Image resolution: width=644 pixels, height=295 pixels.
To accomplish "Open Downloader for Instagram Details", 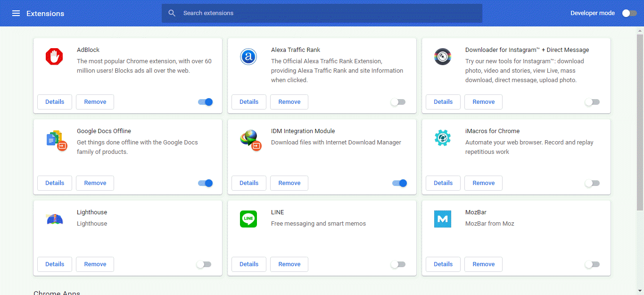I will [443, 102].
